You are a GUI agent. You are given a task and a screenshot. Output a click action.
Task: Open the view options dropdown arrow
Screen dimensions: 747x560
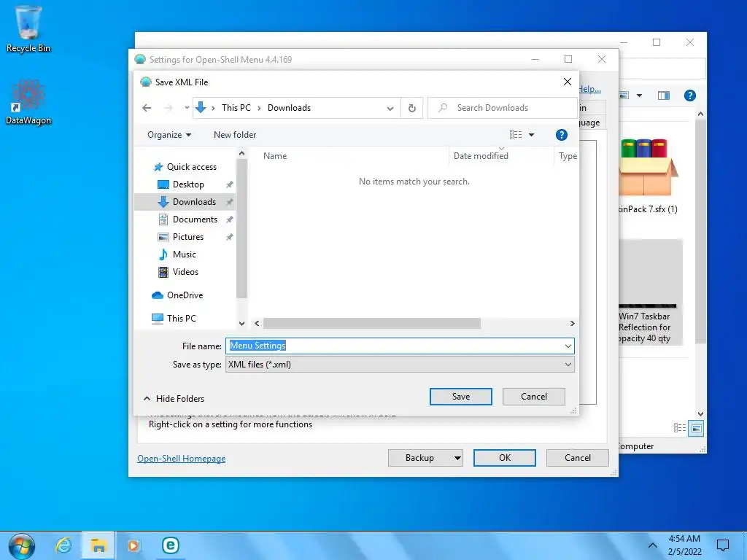point(532,135)
